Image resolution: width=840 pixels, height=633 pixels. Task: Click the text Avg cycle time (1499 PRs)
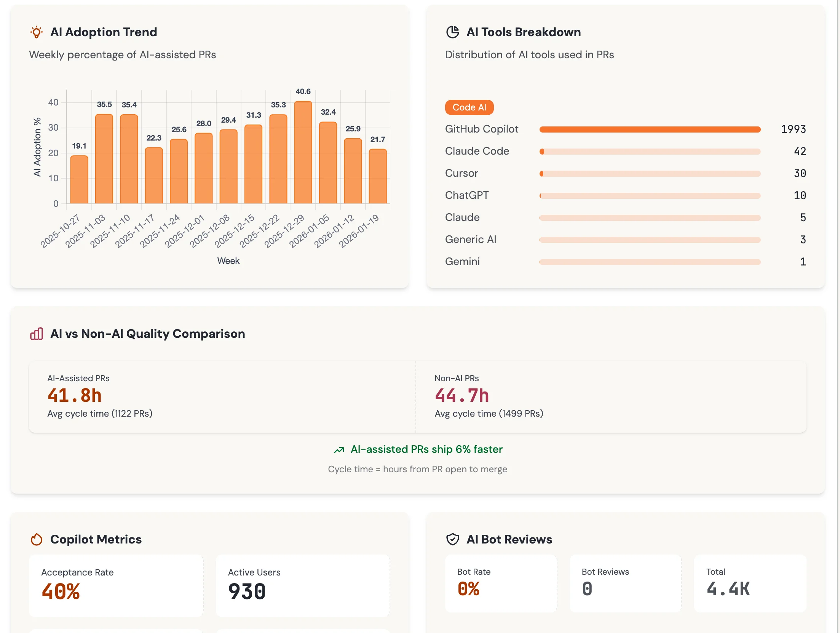489,414
